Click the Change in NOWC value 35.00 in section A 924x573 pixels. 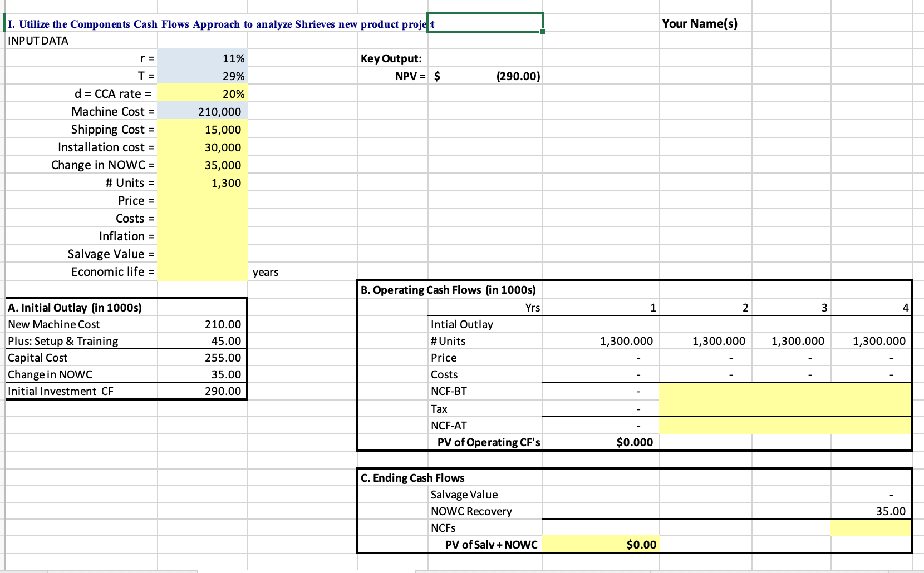[203, 374]
